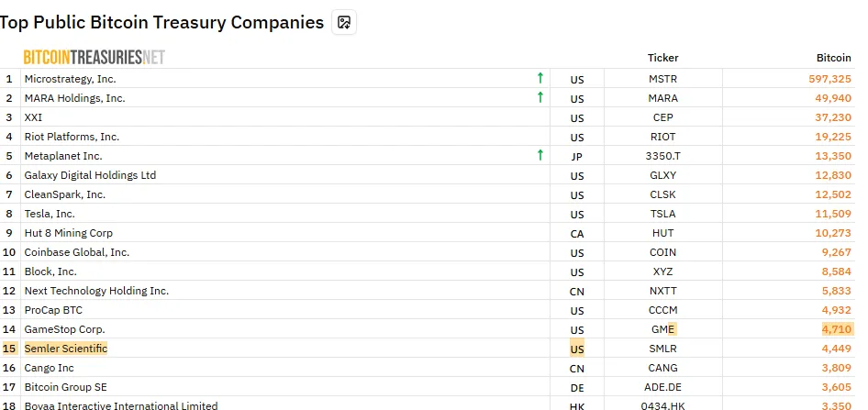Click the image download icon beside the title
Image resolution: width=868 pixels, height=410 pixels.
click(x=344, y=22)
